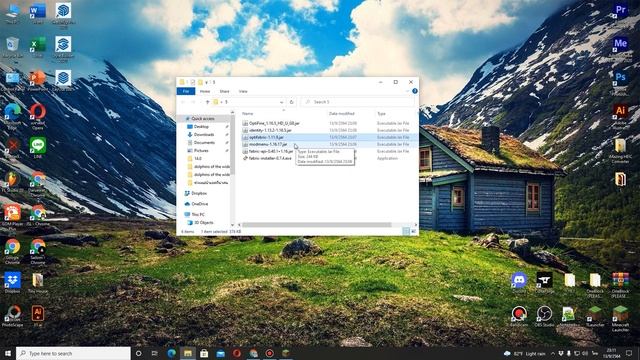Screen dimensions: 640x360
Task: Open LINE desktop shortcut
Action: [38, 148]
